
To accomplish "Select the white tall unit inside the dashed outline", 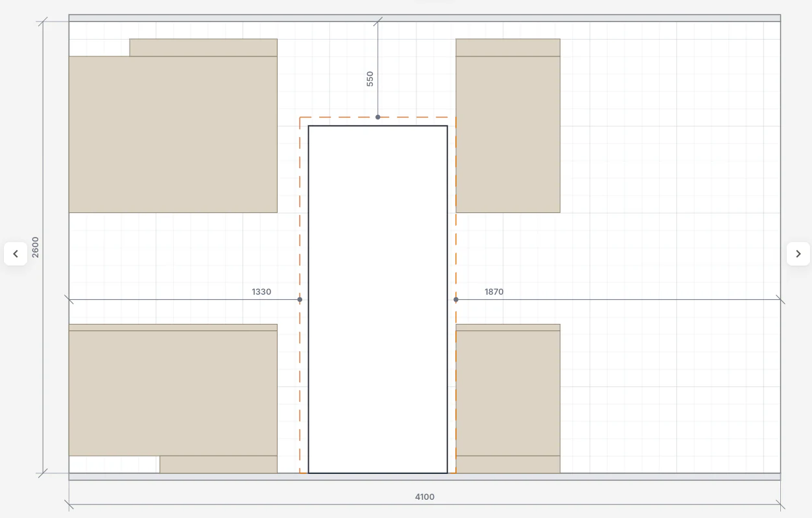I will pos(377,299).
